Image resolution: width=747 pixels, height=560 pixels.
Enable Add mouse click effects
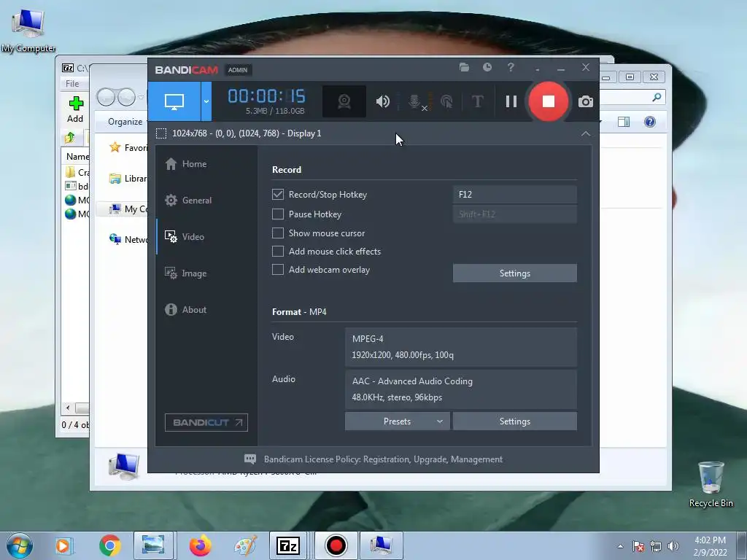278,252
